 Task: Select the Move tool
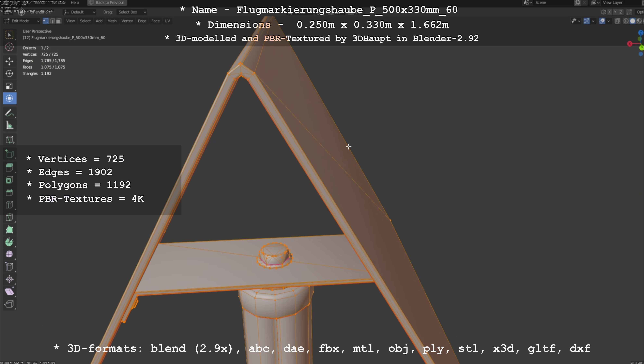pos(9,61)
